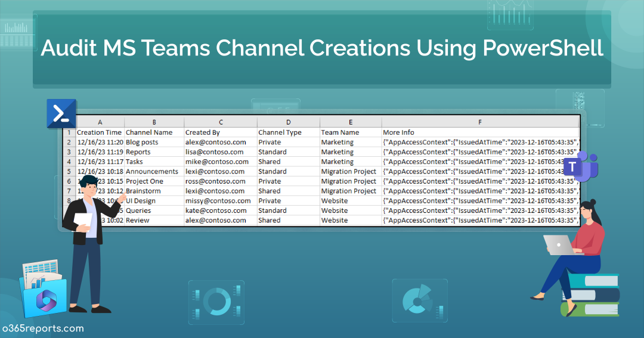
Task: Select lexi@contoso.com in the Brainstorm row
Action: point(221,191)
